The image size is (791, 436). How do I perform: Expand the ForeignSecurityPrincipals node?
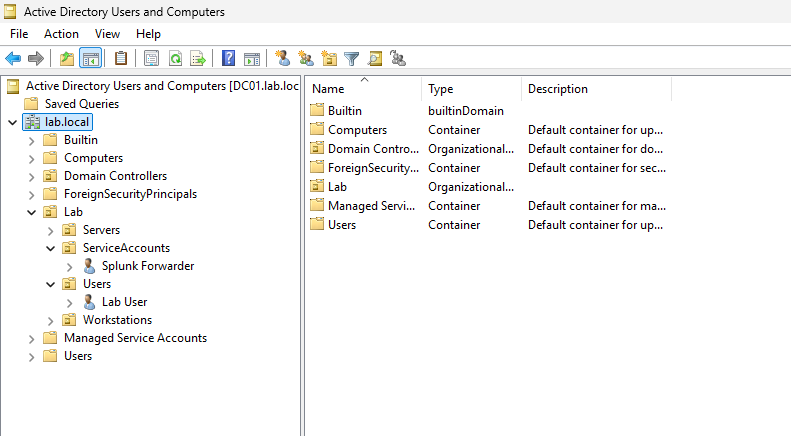(x=31, y=195)
